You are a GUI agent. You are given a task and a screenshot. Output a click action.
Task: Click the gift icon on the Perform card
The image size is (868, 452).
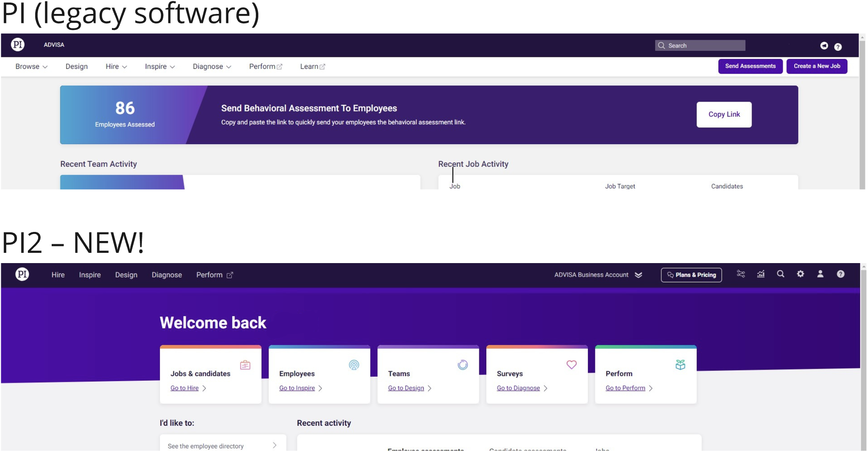click(681, 364)
